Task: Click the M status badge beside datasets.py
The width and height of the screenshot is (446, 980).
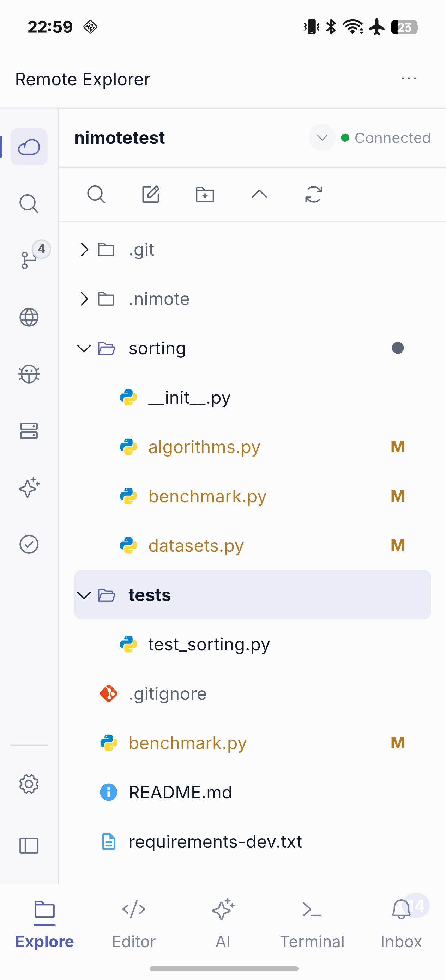Action: pyautogui.click(x=398, y=546)
